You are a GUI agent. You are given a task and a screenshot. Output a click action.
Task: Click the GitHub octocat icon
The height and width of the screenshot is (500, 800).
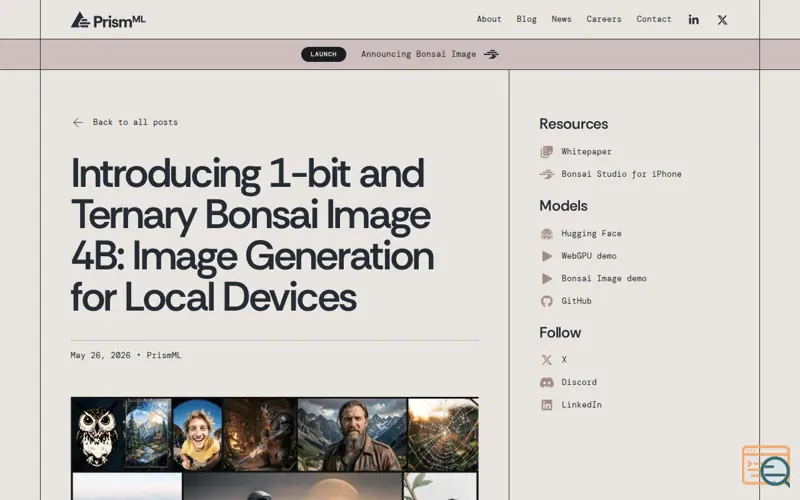click(x=546, y=301)
